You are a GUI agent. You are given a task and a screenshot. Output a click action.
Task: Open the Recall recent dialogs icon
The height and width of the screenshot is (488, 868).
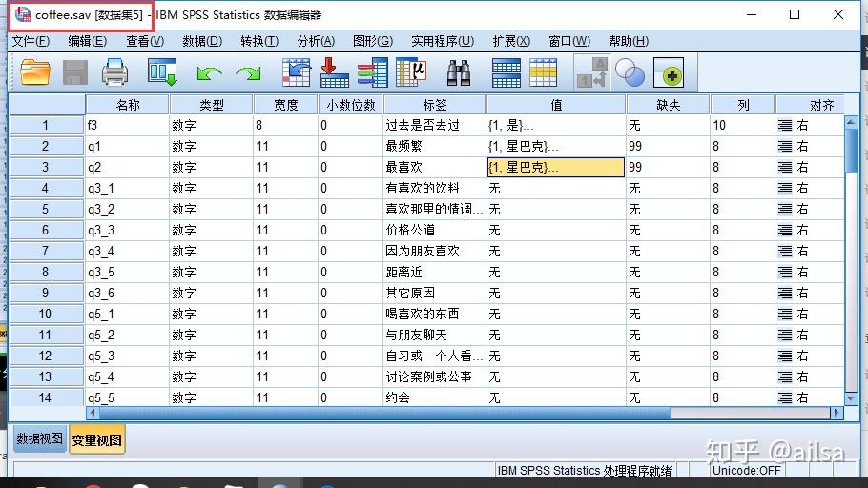point(162,72)
